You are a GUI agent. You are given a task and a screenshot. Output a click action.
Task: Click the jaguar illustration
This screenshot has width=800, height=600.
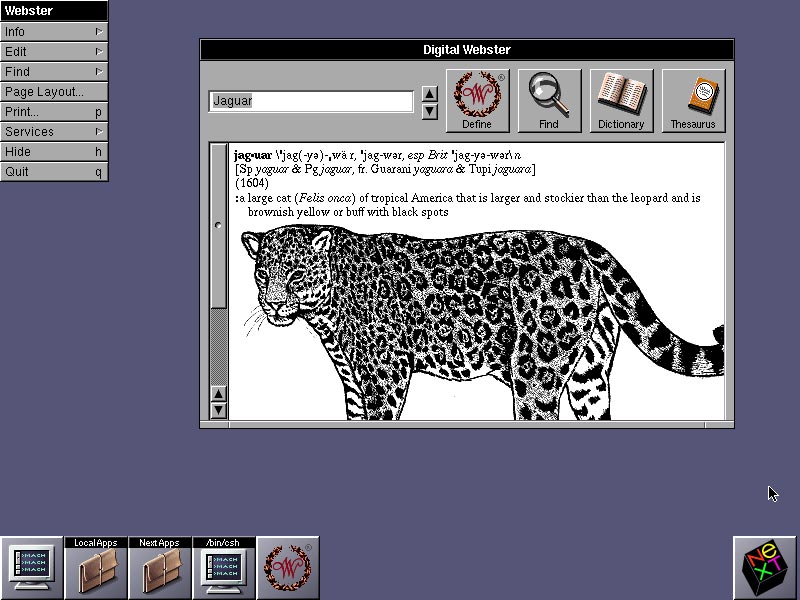pos(482,324)
